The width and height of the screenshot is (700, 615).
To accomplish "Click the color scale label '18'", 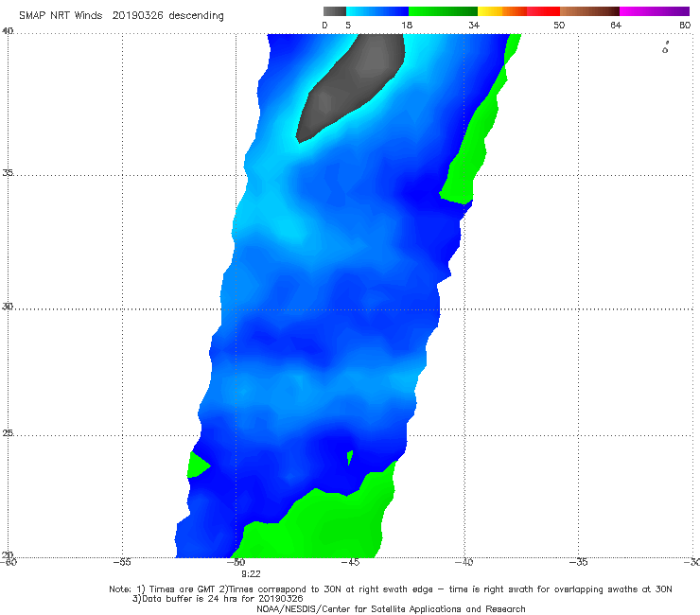I will 407,25.
